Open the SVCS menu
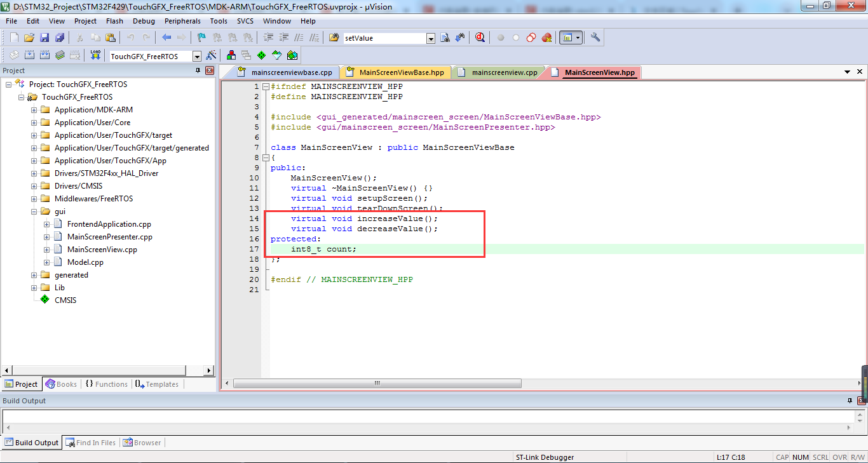This screenshot has width=868, height=463. click(x=245, y=21)
